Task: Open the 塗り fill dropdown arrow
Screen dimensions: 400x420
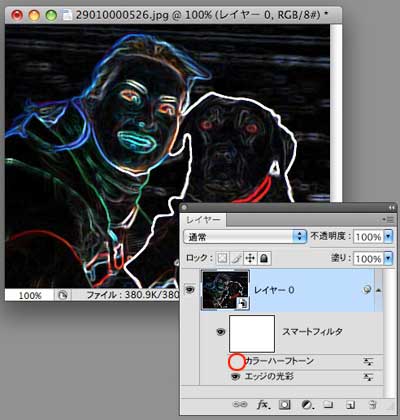Action: 388,259
